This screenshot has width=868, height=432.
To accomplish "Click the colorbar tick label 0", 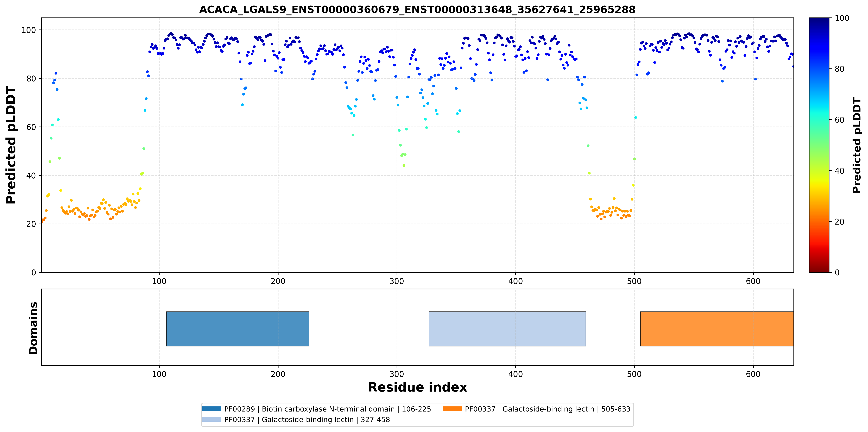I will pos(837,272).
